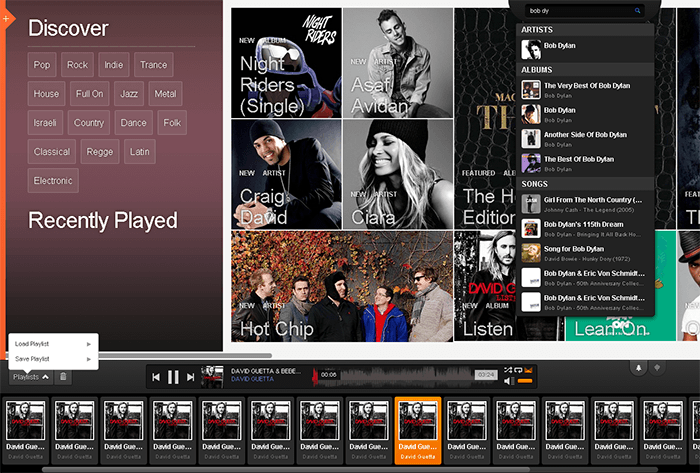This screenshot has width=700, height=473.
Task: Click the diamond icon beside the bell
Action: pos(657,368)
